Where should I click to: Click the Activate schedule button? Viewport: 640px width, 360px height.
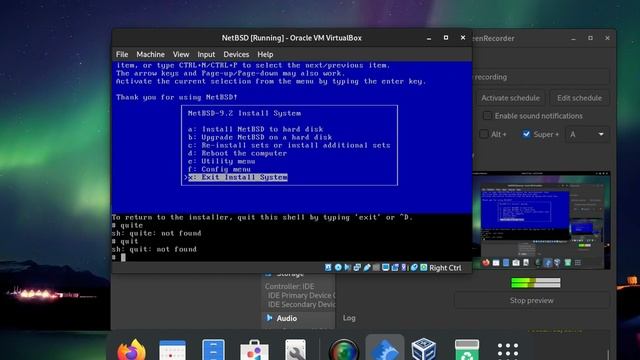[510, 98]
